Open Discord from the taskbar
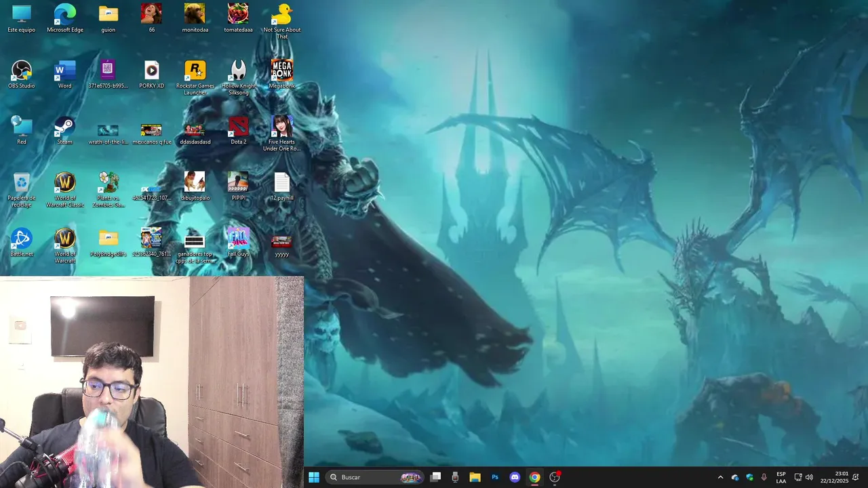The image size is (868, 488). (x=515, y=477)
